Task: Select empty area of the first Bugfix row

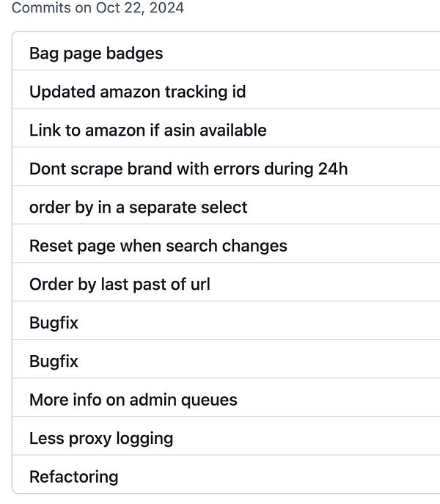Action: (257, 323)
